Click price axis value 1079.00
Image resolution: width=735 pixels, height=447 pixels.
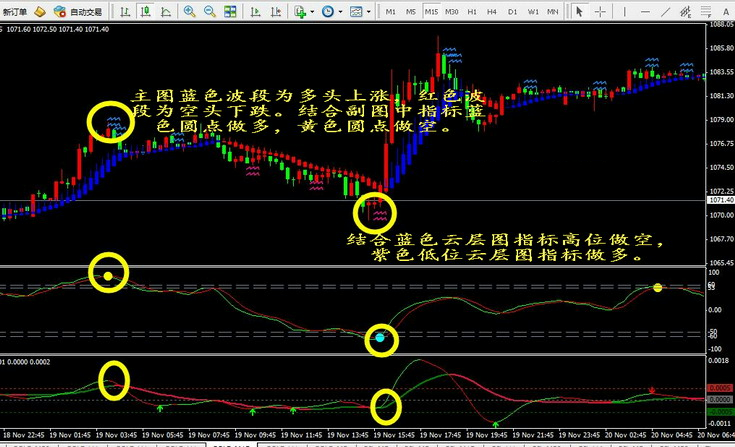(722, 119)
